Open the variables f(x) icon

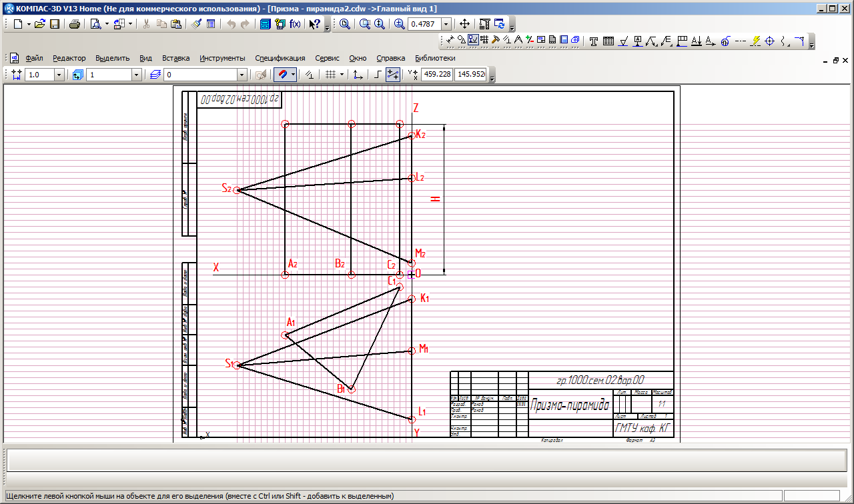point(295,24)
